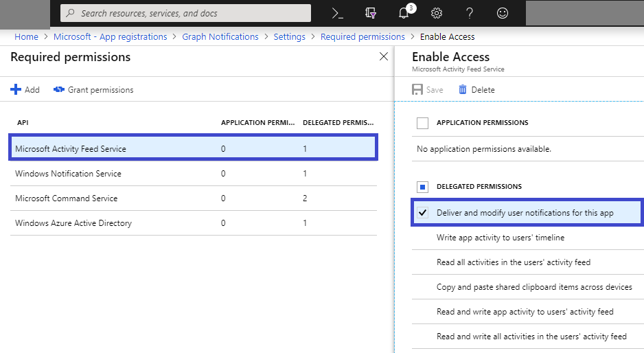Toggle the Application Permissions checkbox
This screenshot has height=353, width=644.
click(423, 123)
